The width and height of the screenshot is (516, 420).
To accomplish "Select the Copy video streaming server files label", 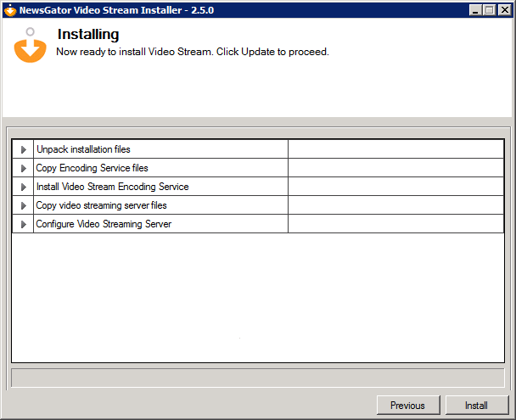I will [101, 205].
